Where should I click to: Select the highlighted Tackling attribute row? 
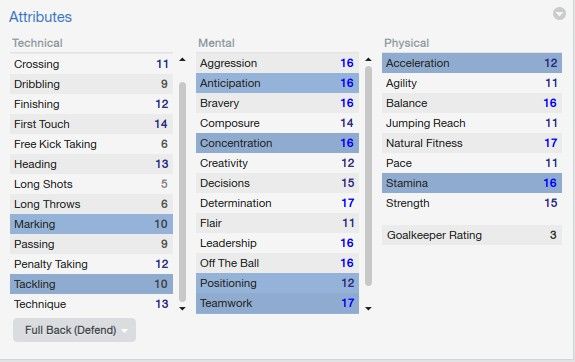tap(91, 284)
